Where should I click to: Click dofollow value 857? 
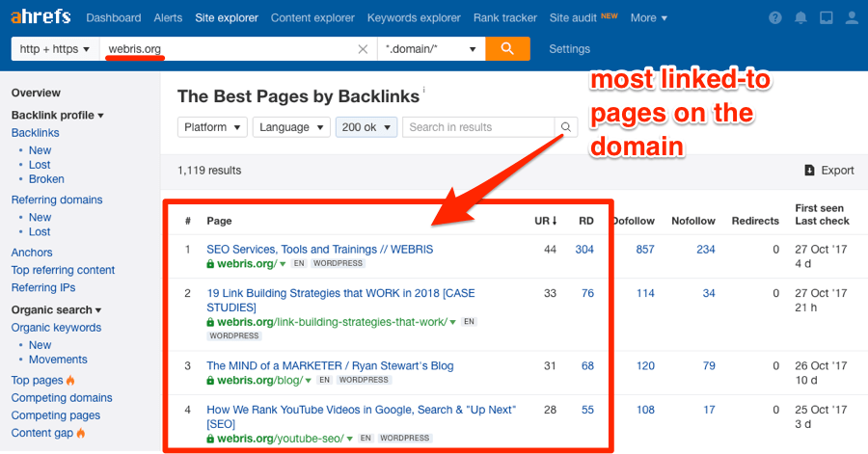point(645,250)
